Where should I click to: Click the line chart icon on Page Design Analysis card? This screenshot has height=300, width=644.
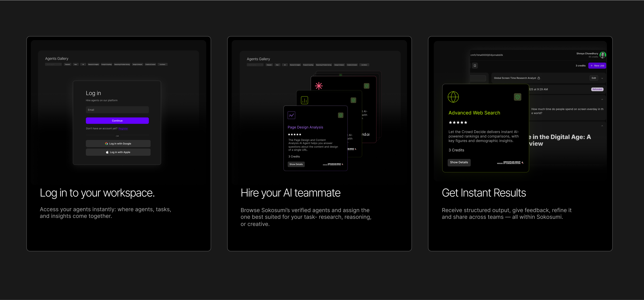pyautogui.click(x=291, y=115)
